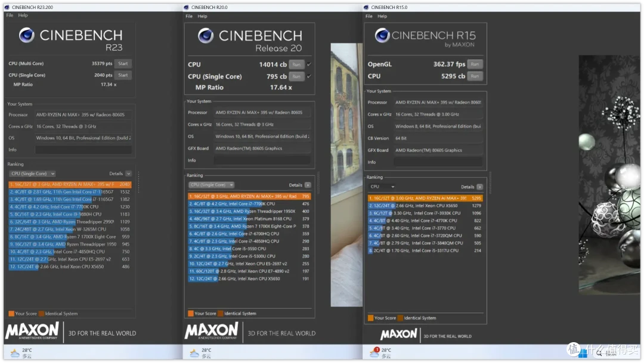Click the weather icon below the R23 window
This screenshot has height=363, width=644.
tap(15, 353)
